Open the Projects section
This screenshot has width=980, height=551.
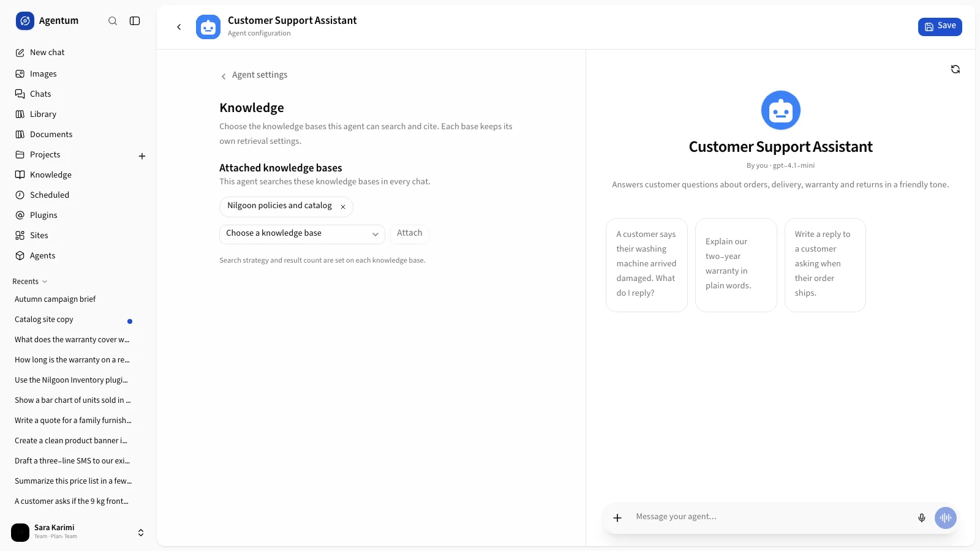tap(72, 154)
